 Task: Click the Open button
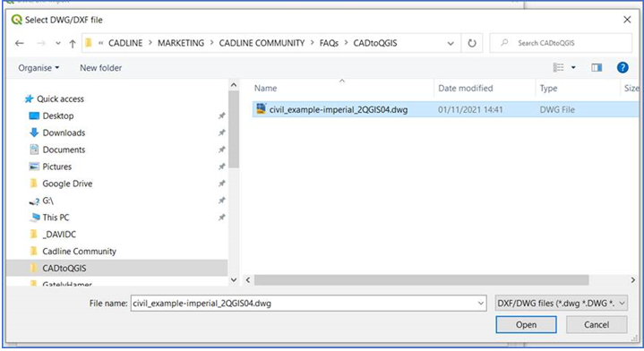[526, 325]
